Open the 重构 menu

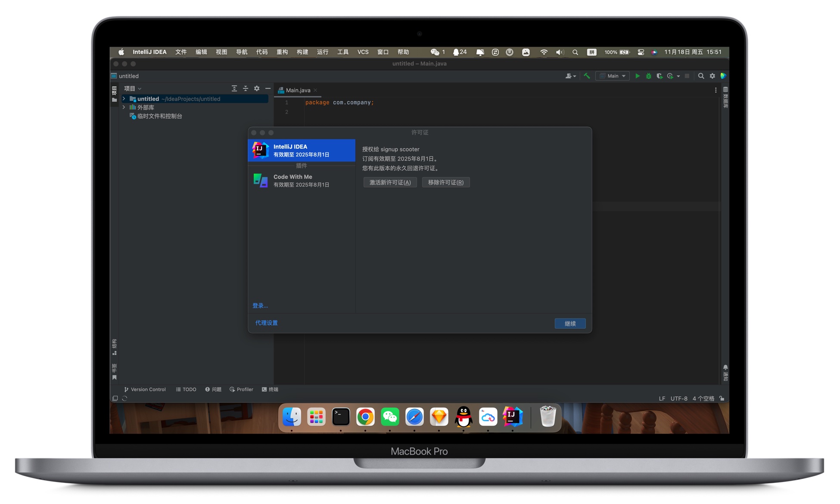point(282,52)
